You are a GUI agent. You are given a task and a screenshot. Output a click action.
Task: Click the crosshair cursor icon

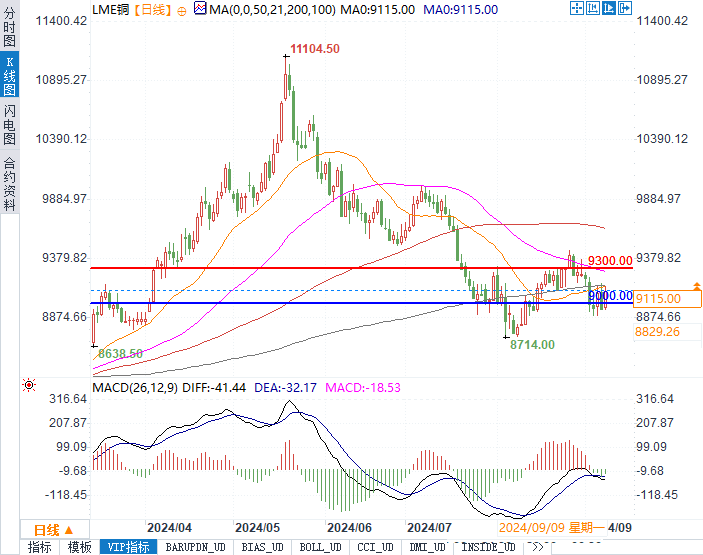[577, 8]
